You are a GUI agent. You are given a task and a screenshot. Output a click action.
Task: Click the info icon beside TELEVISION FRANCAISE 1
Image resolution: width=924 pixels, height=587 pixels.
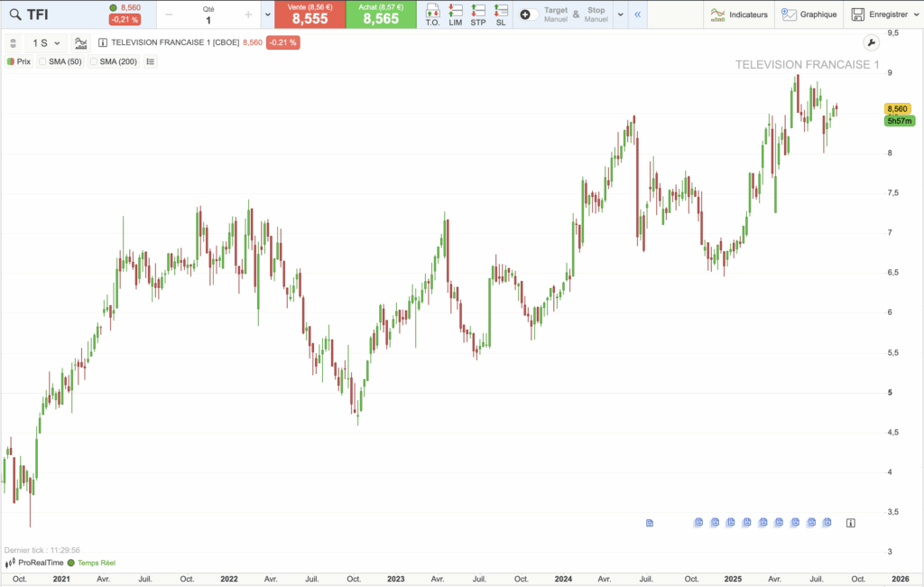tap(102, 42)
